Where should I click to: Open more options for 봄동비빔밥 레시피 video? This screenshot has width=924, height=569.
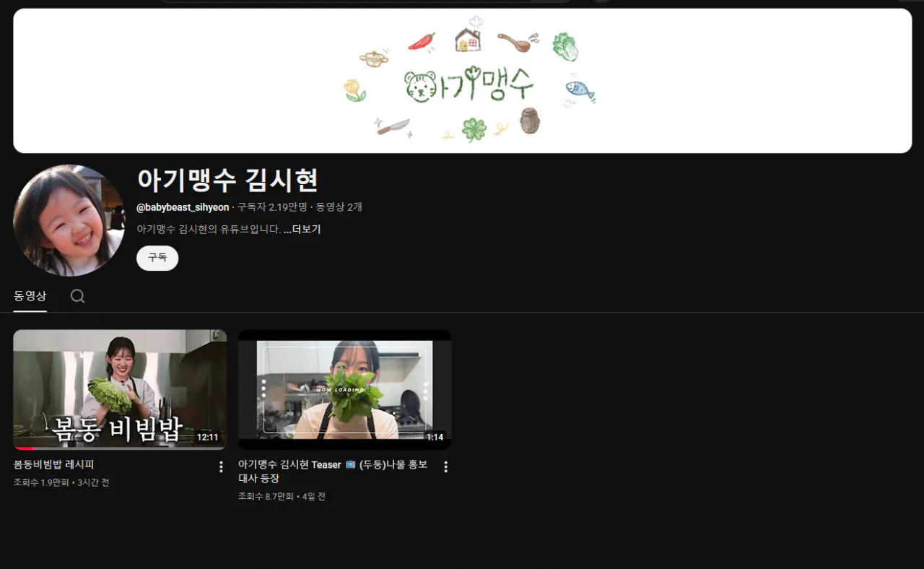[221, 467]
